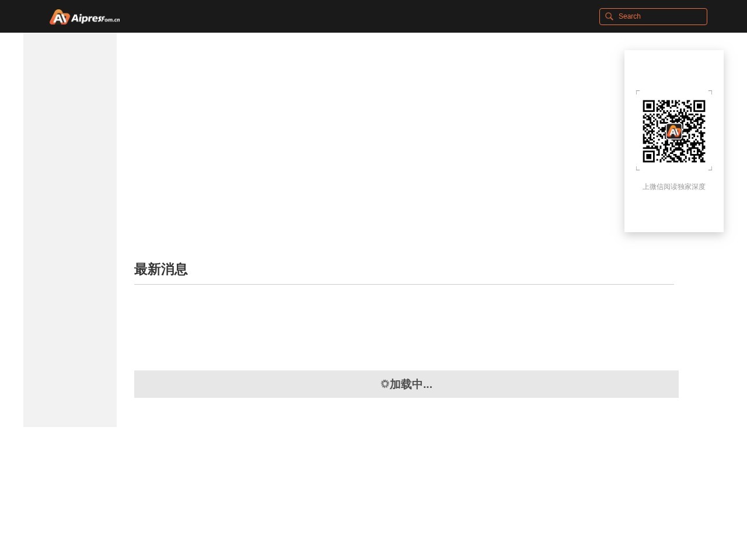
Task: Click the 上微信阅读独家深度 caption
Action: (x=674, y=187)
